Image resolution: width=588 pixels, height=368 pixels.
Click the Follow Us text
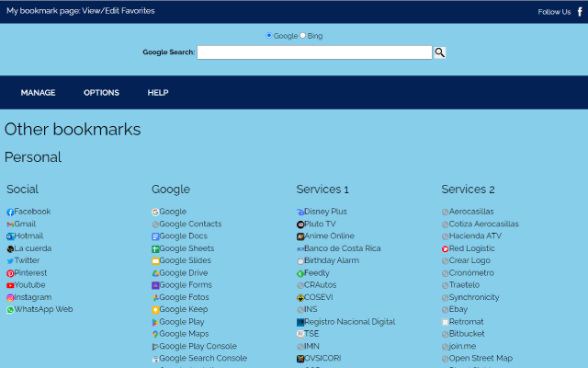pyautogui.click(x=554, y=12)
